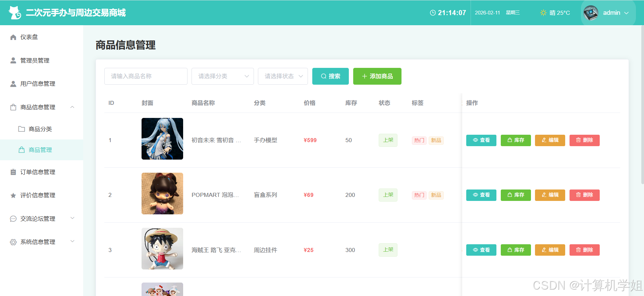
Task: Open 评价信息管理 menu item
Action: (42, 195)
